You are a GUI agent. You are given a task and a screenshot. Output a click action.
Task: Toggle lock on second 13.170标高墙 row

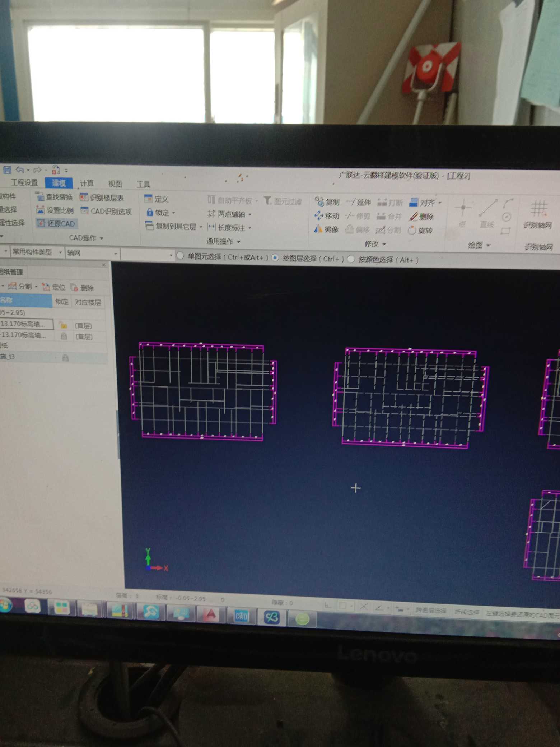click(64, 336)
